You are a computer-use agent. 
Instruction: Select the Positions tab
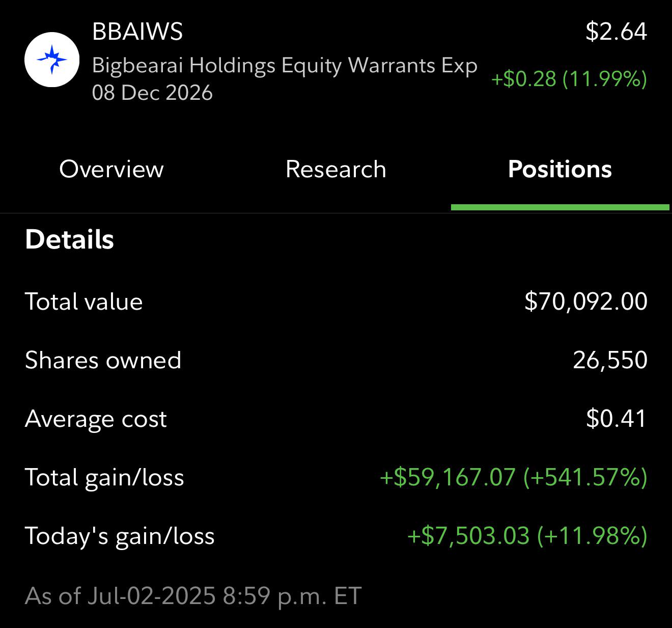pos(560,169)
